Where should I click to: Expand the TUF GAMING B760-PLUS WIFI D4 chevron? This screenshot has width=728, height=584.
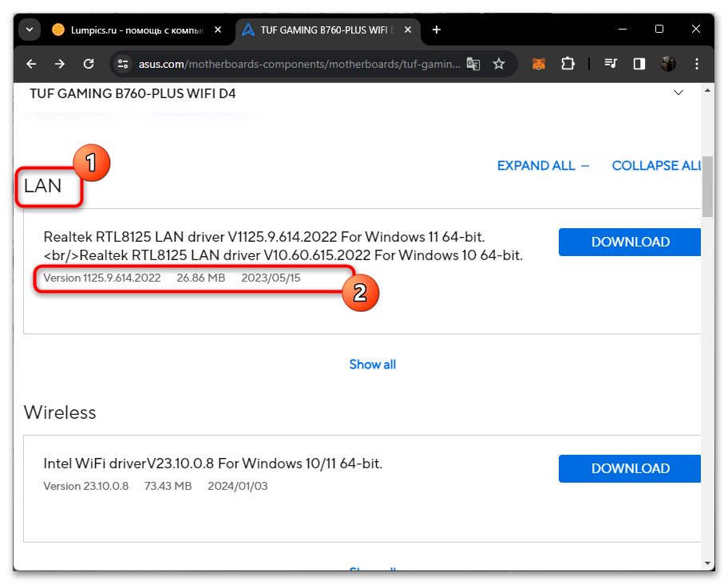(679, 93)
